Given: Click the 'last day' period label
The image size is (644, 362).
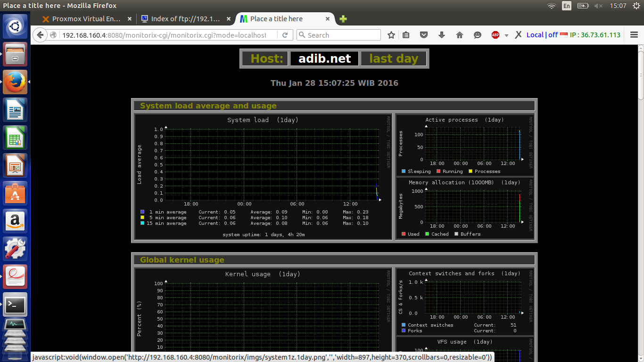Looking at the screenshot, I should point(394,58).
